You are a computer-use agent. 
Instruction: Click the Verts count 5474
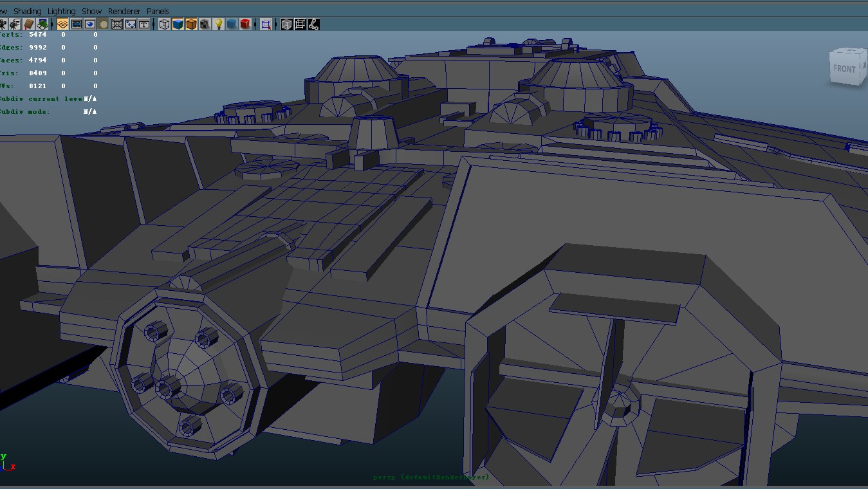38,35
